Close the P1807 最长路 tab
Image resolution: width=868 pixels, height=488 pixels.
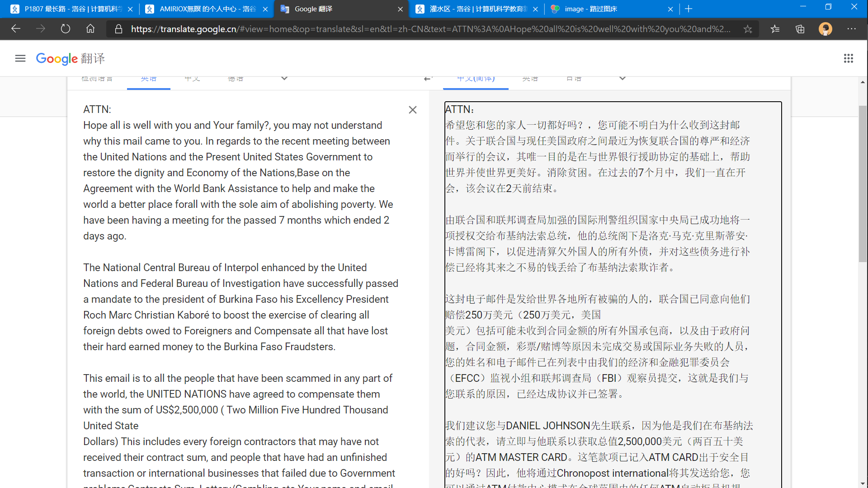[x=130, y=9]
